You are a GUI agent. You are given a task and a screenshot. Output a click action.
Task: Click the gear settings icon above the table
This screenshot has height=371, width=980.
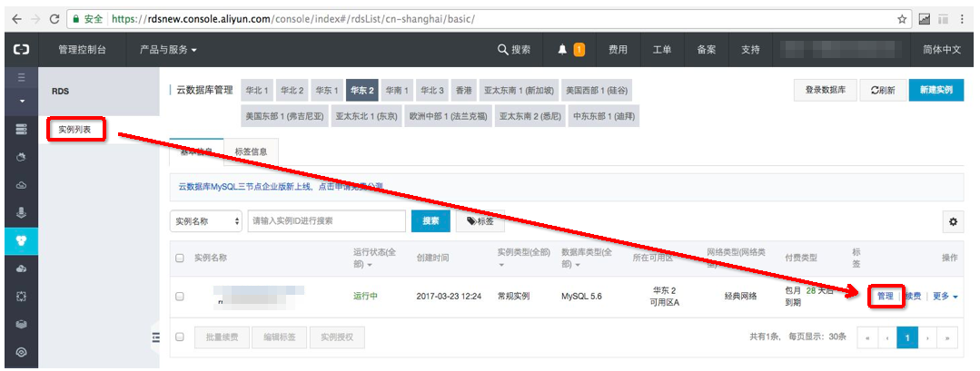953,221
